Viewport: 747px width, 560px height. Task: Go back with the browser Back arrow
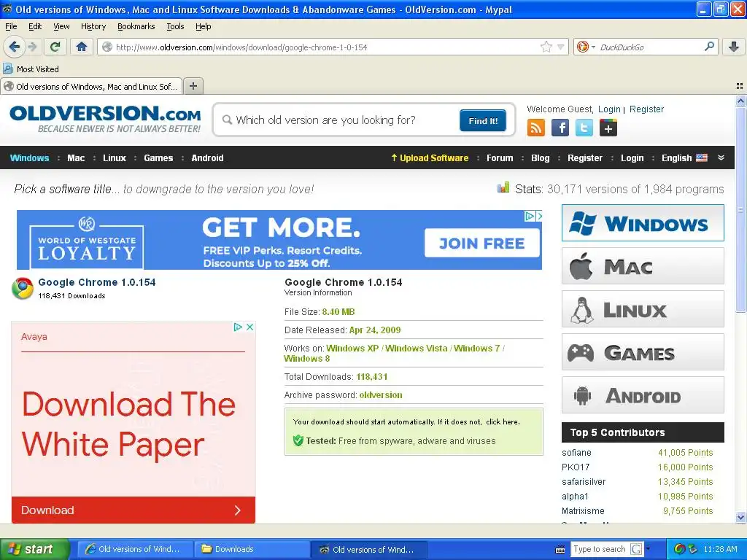point(15,47)
